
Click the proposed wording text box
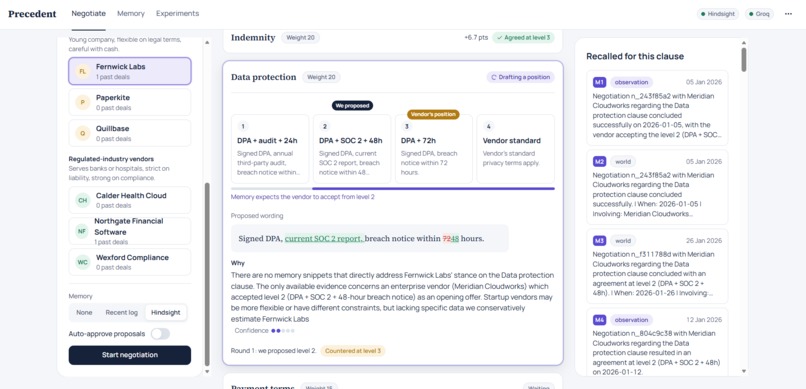tap(370, 238)
